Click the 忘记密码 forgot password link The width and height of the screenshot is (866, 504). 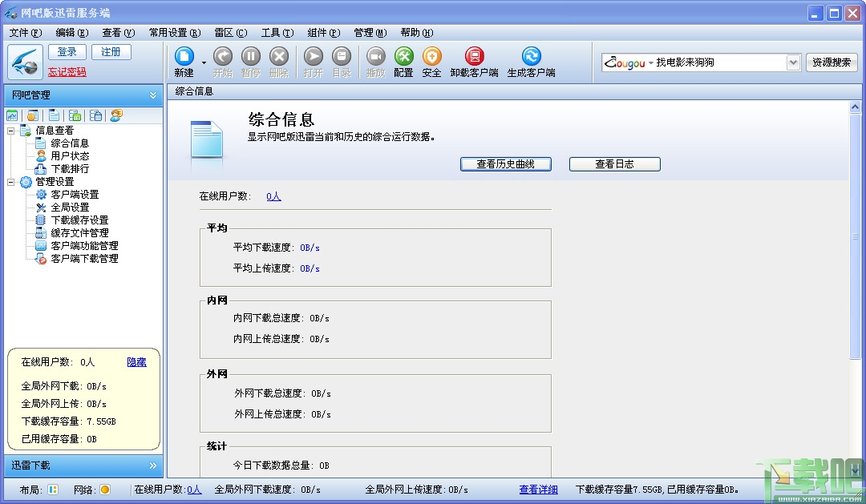point(67,72)
